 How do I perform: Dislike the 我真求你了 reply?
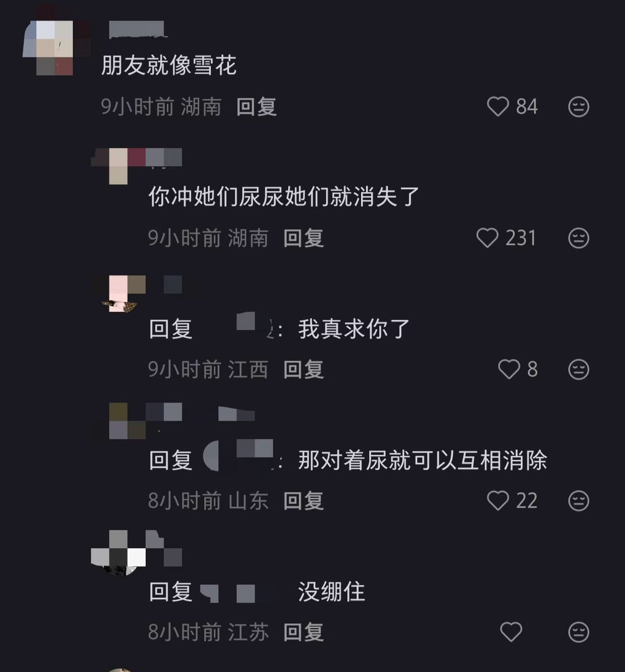click(x=579, y=370)
